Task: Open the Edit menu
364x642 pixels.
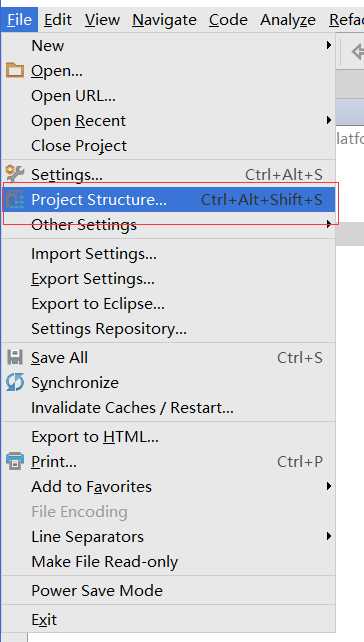Action: [x=58, y=20]
